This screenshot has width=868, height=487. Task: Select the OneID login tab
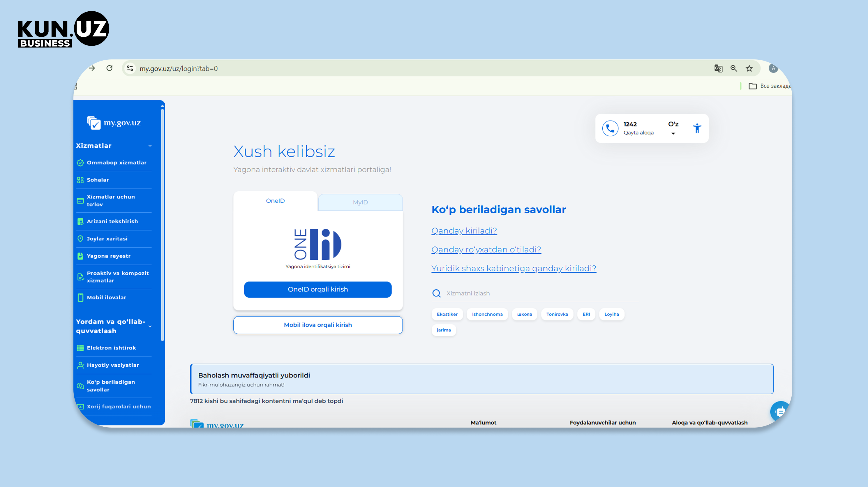pyautogui.click(x=275, y=201)
